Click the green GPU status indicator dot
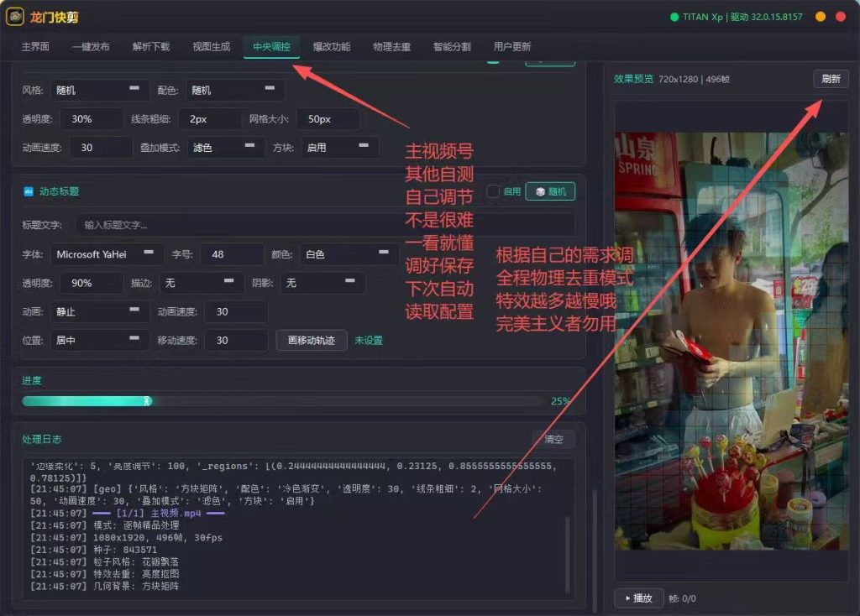This screenshot has width=860, height=616. tap(674, 17)
